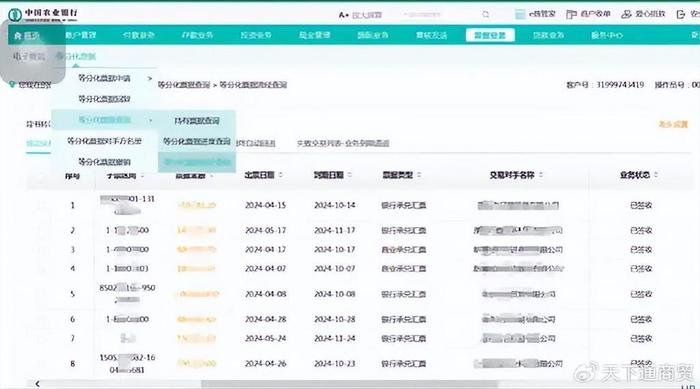Click the logout icon at top right
The image size is (700, 389).
click(x=681, y=14)
